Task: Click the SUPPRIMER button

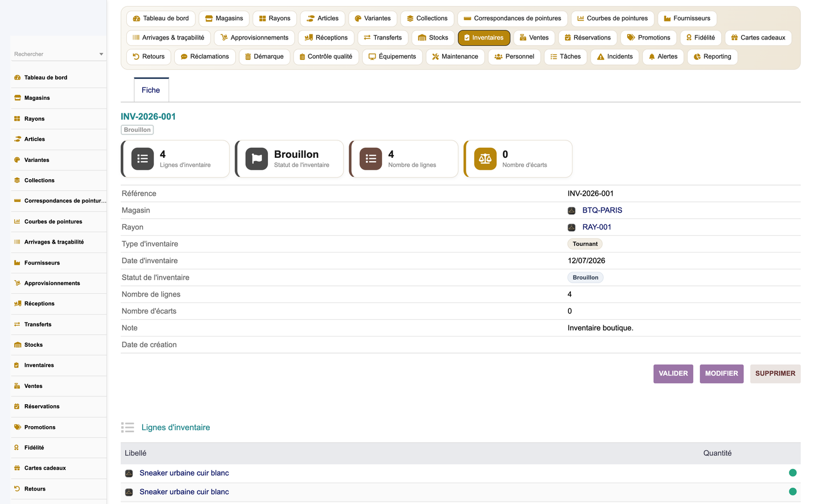Action: (775, 374)
